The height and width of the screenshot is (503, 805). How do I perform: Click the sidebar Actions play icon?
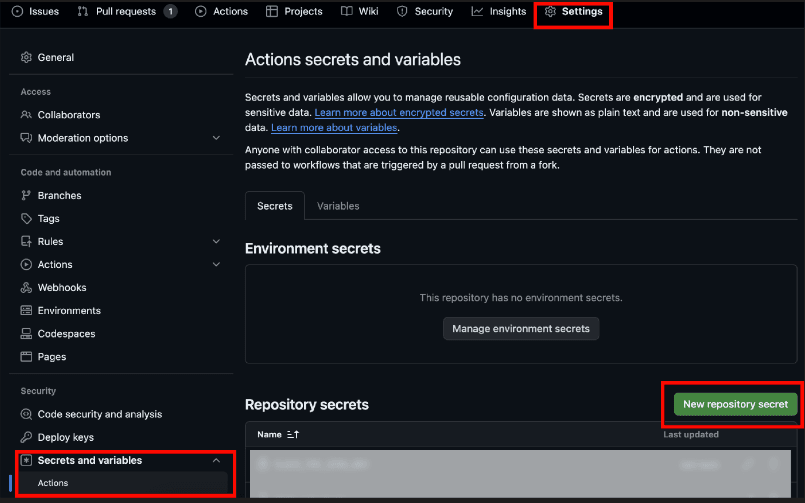26,264
